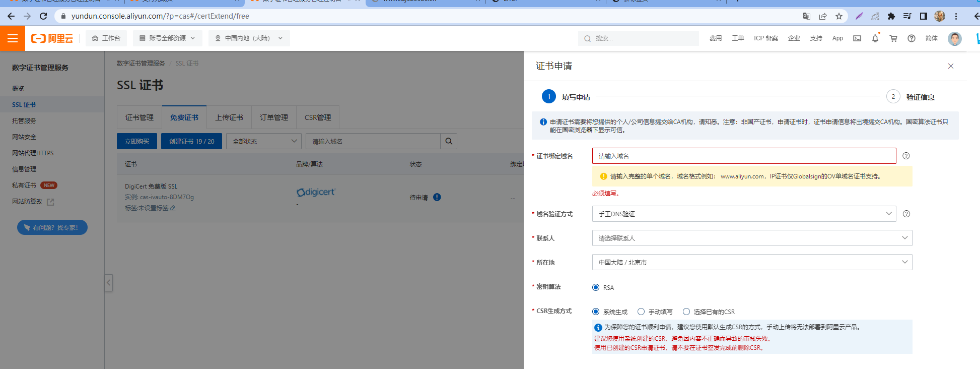Share page via address bar share icon
The image size is (980, 369).
coord(823,16)
